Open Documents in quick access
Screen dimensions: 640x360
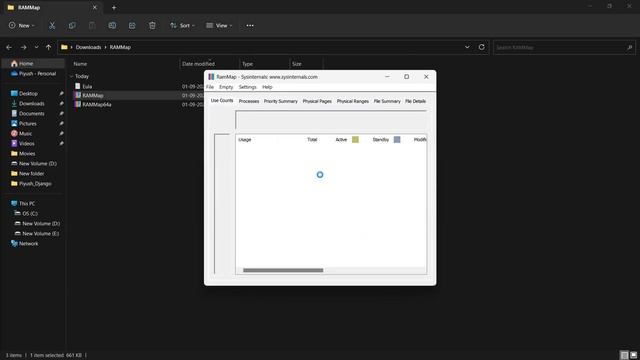27,113
